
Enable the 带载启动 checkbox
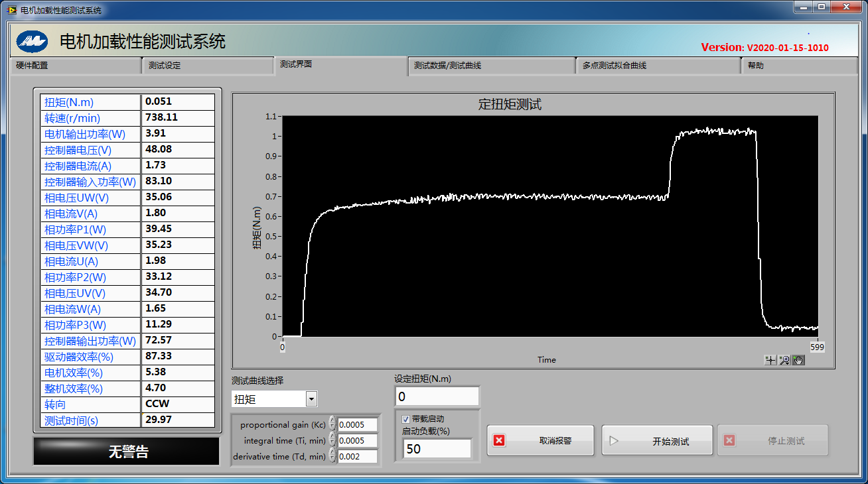(x=406, y=419)
